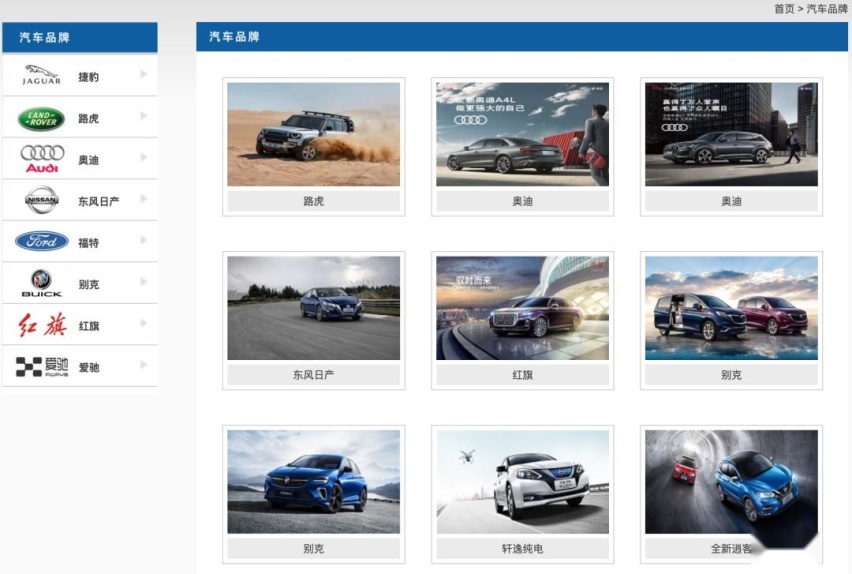Expand the 奥迪 sidebar arrow

143,157
